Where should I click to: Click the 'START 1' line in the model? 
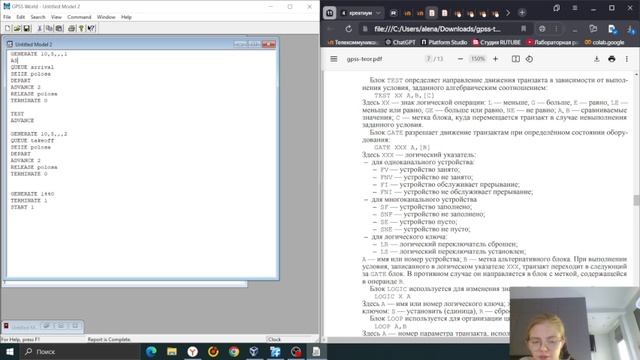pos(22,207)
